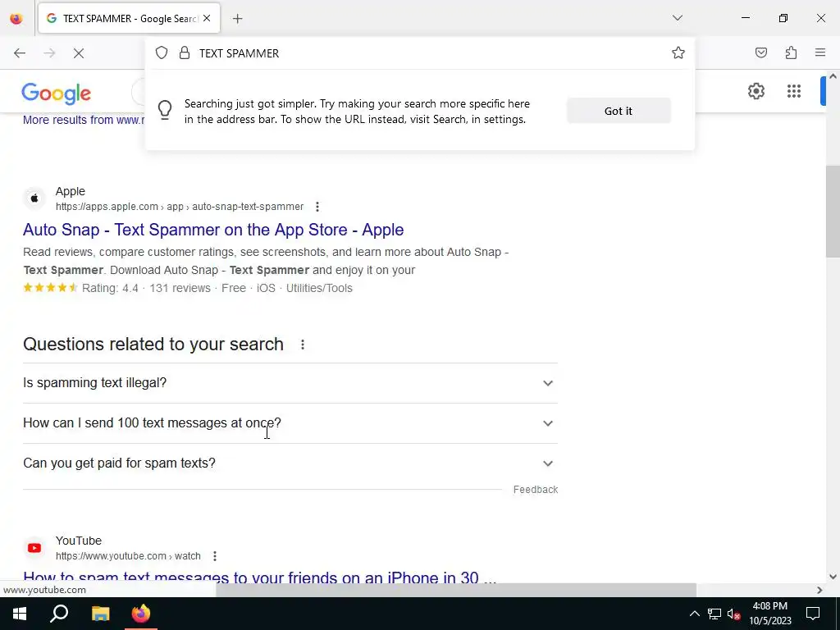The image size is (840, 630).
Task: Expand 'How can I send 100 text messages' question
Action: 290,423
